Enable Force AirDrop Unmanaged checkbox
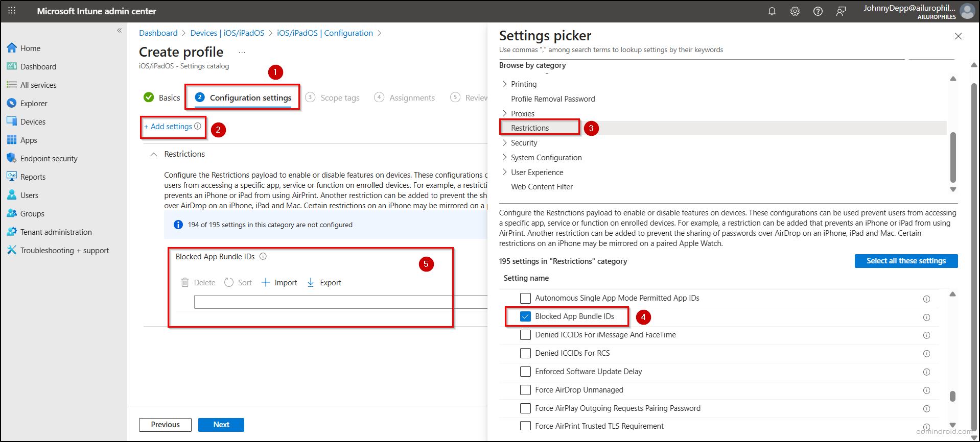980x442 pixels. tap(525, 390)
